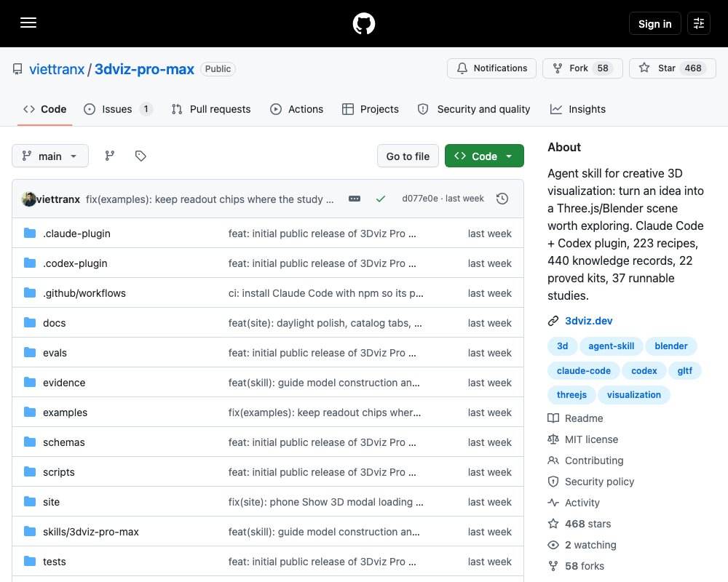
Task: Open the hamburger navigation menu
Action: [x=28, y=23]
